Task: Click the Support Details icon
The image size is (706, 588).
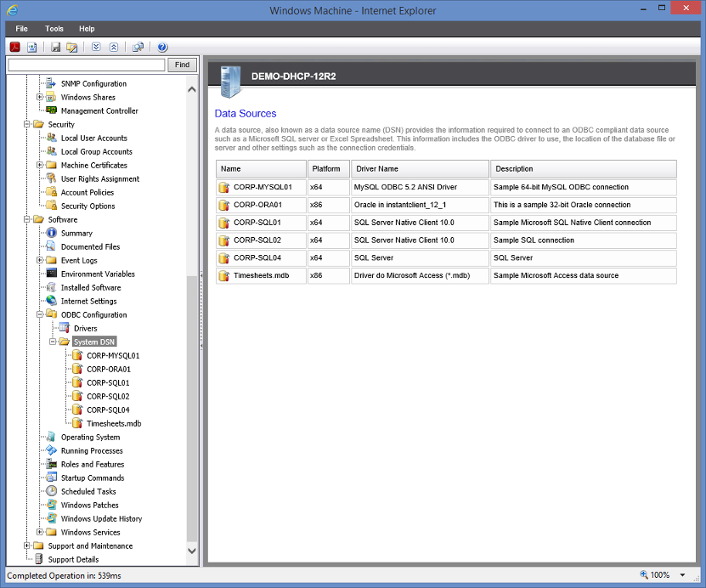Action: tap(39, 559)
